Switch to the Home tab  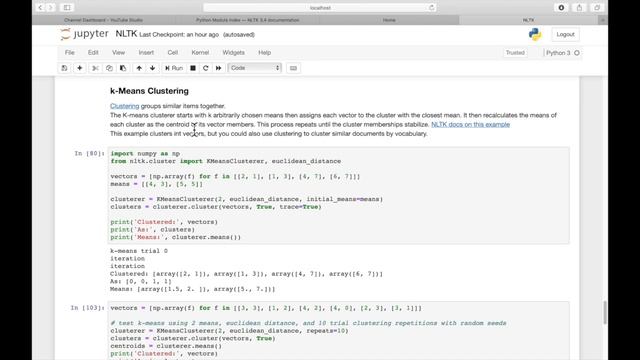click(389, 20)
